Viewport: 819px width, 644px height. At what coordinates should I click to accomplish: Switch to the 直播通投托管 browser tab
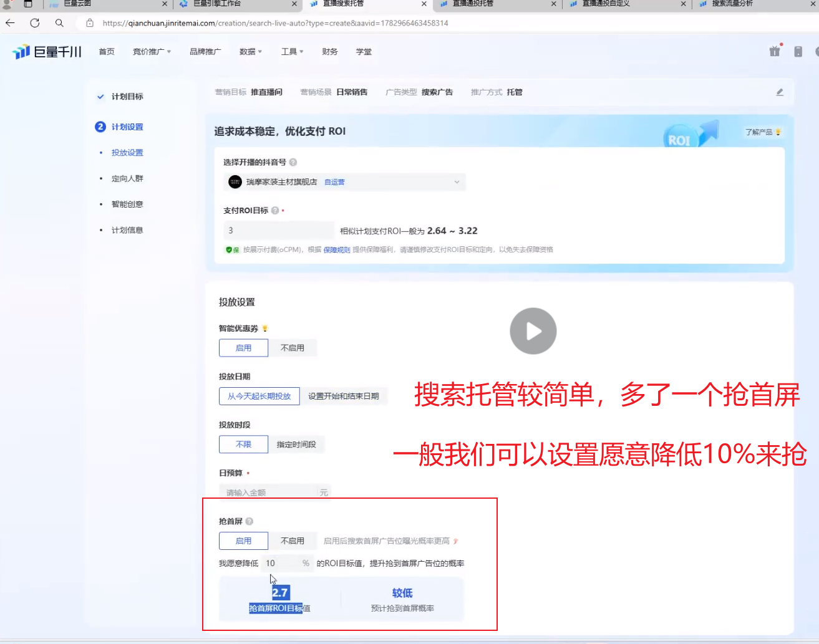click(x=473, y=4)
